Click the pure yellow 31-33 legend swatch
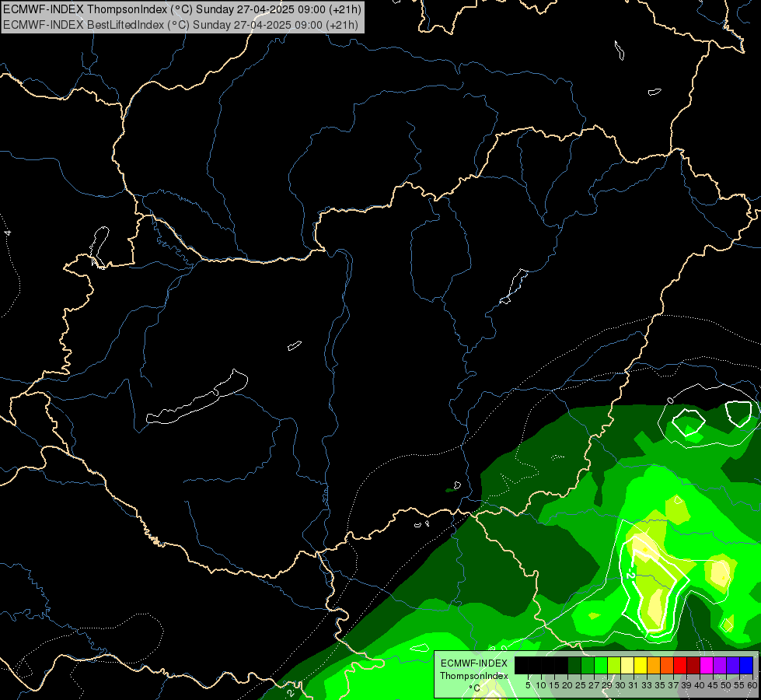The image size is (761, 700). (641, 665)
